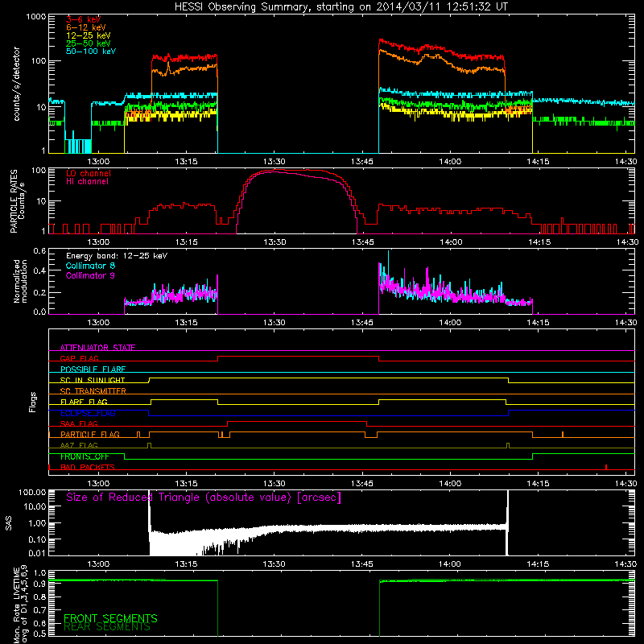Click the POSSIBLE FLARE flag label
This screenshot has height=644, width=644.
tap(93, 369)
